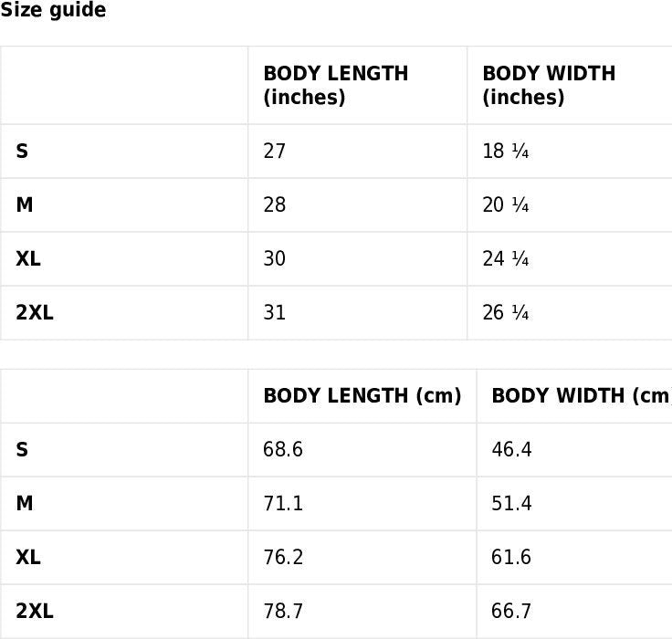Click the 2XL row label in cm table
This screenshot has width=672, height=639.
click(x=35, y=611)
